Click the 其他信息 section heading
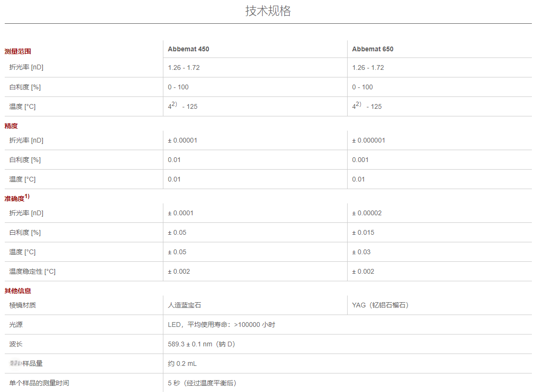 point(18,291)
